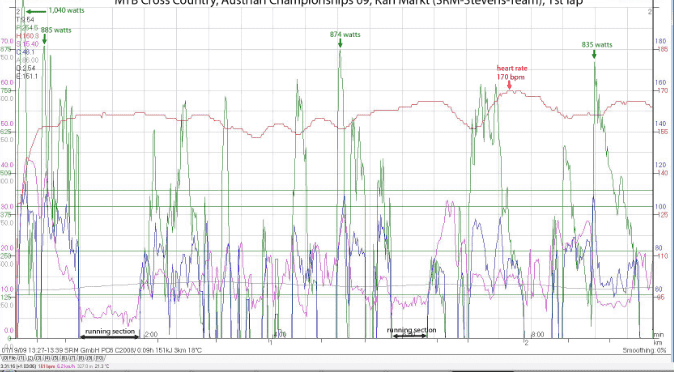674x372 pixels.
Task: Click the T:9:54 time legend value
Action: click(25, 19)
